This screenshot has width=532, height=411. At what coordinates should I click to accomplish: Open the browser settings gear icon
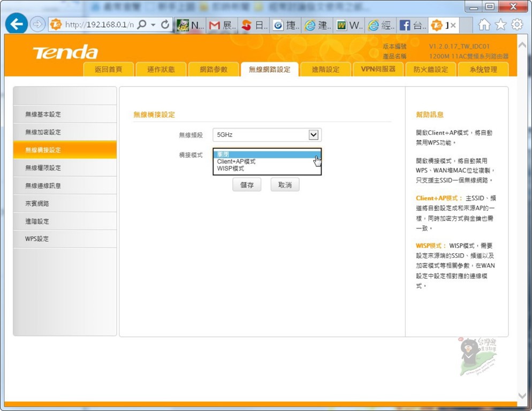pyautogui.click(x=516, y=25)
